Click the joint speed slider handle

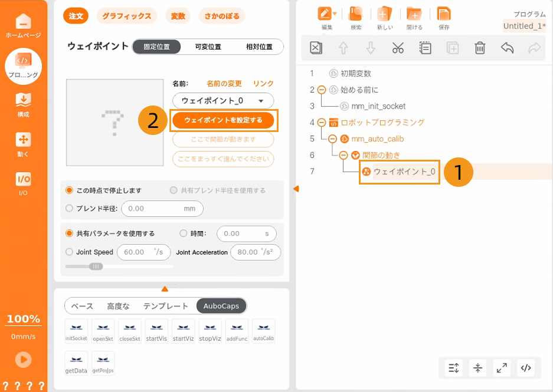(96, 266)
